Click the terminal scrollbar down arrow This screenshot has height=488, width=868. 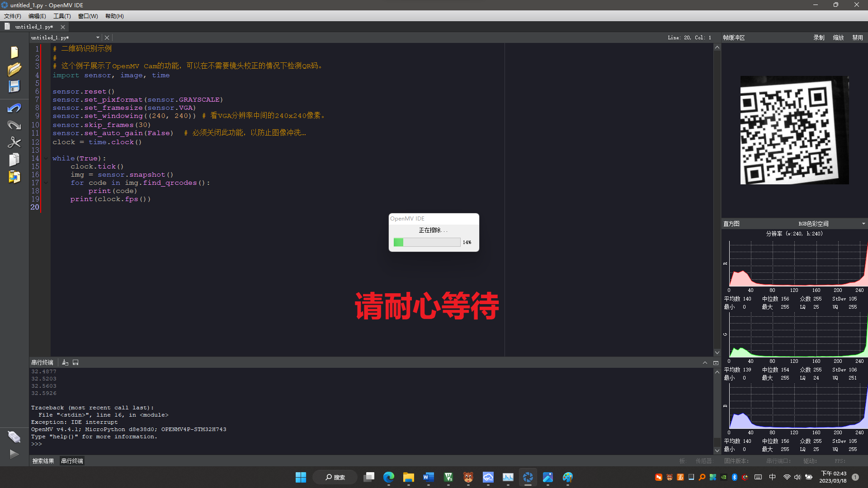click(717, 450)
